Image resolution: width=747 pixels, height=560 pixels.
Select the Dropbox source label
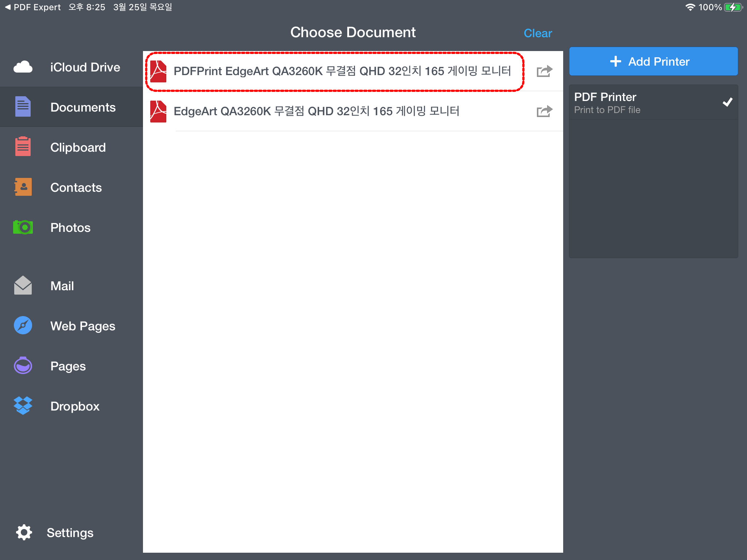click(x=75, y=406)
